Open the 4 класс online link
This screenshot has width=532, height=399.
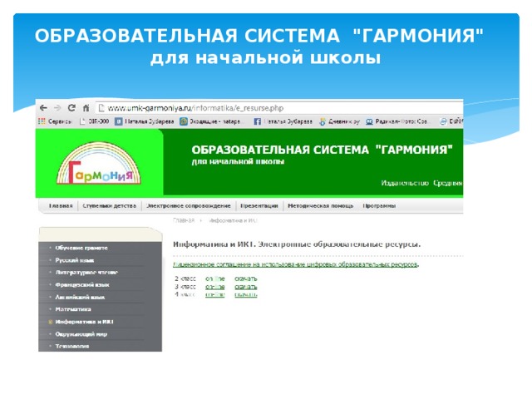tap(215, 294)
